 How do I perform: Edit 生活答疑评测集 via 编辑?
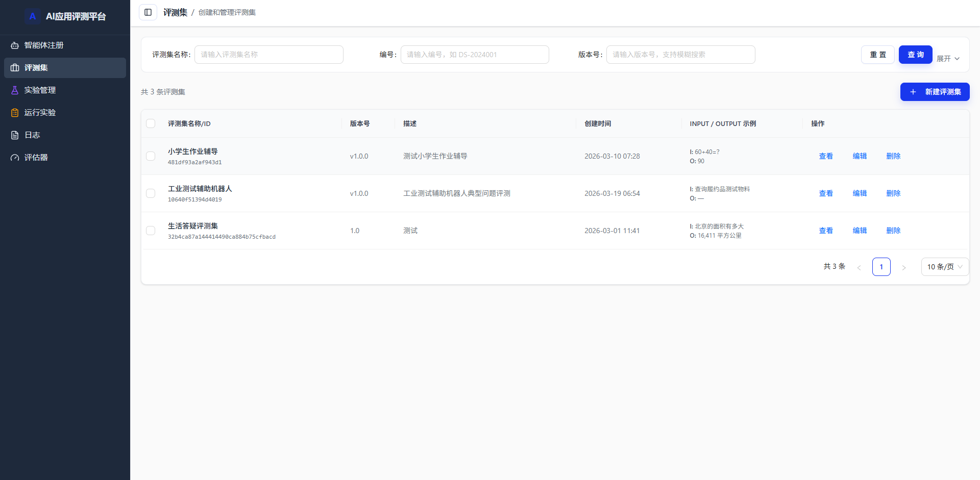[860, 231]
